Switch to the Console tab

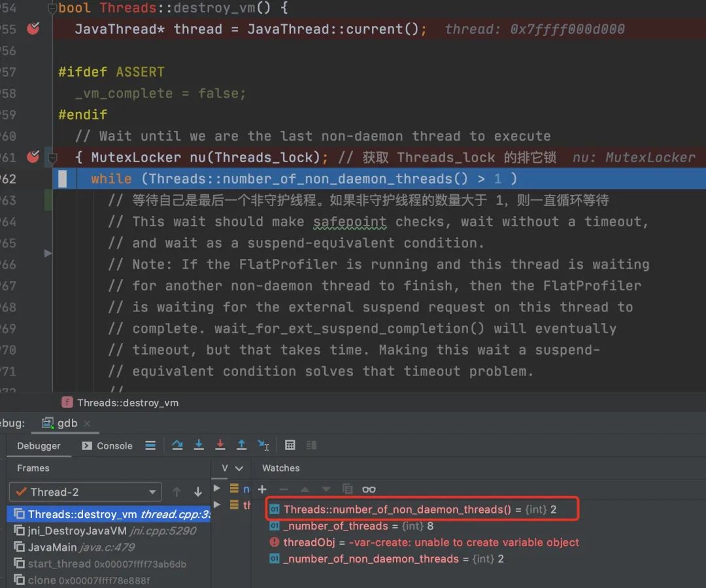(x=108, y=445)
